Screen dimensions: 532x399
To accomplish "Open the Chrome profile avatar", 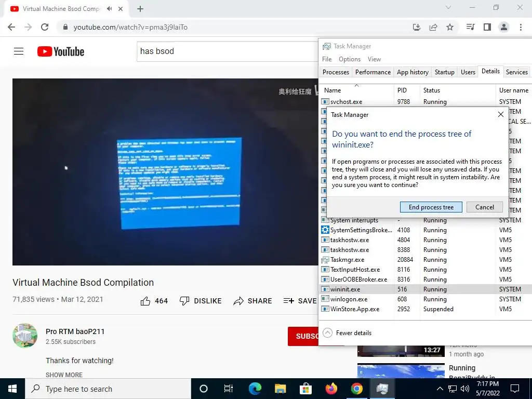I will [x=504, y=27].
